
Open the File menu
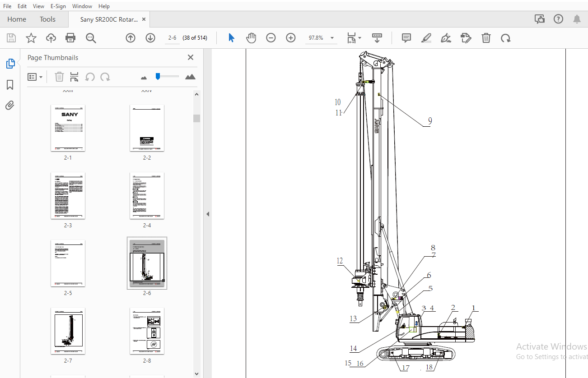coord(7,6)
